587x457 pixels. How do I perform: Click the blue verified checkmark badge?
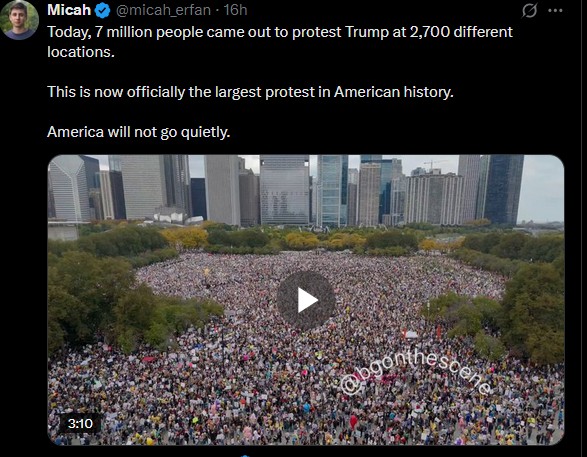click(x=102, y=10)
